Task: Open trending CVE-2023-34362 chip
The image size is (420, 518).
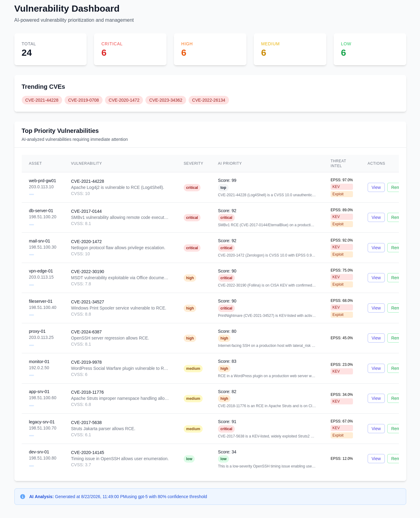Action: 166,100
